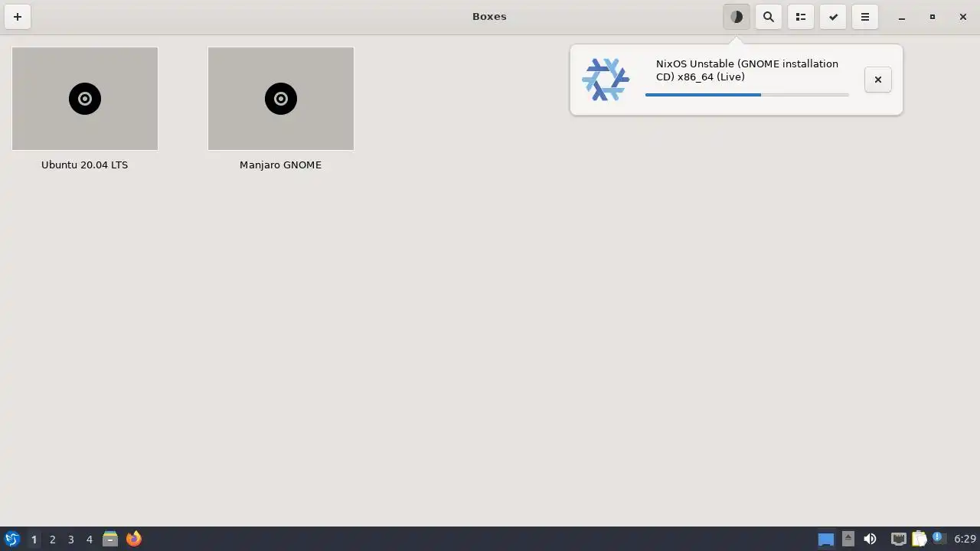
Task: Close the Boxes window
Action: (x=963, y=17)
